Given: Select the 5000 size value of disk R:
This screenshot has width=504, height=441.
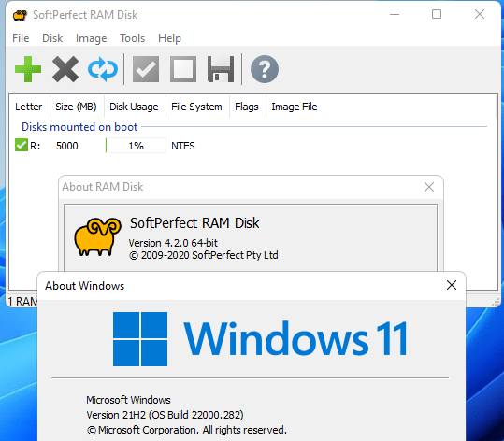Looking at the screenshot, I should pyautogui.click(x=67, y=146).
